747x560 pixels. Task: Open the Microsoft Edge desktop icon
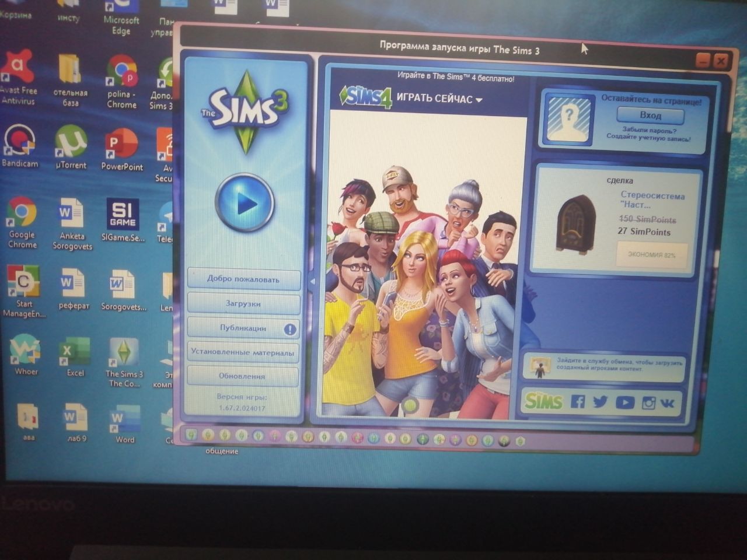click(121, 17)
